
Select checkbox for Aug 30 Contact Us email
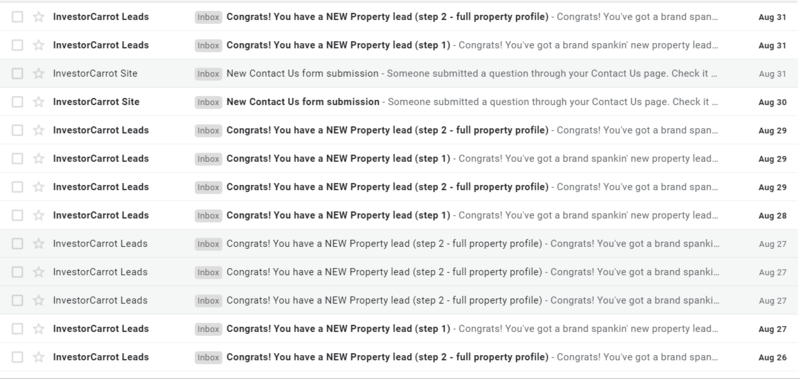[x=17, y=102]
